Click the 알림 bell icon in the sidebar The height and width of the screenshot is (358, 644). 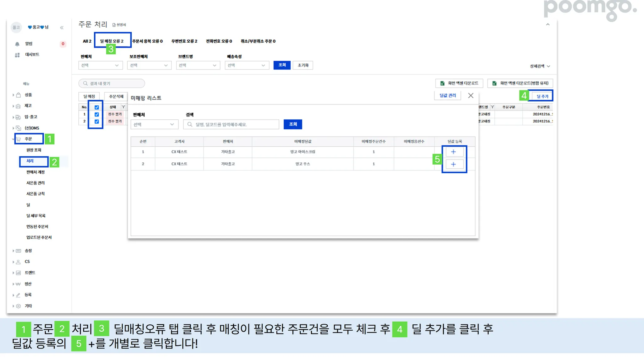(x=17, y=44)
